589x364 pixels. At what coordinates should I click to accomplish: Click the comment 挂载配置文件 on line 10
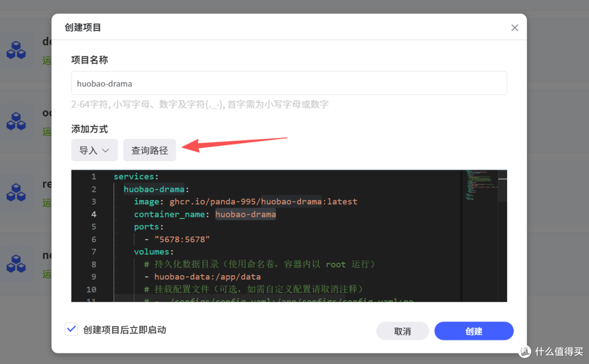[254, 289]
